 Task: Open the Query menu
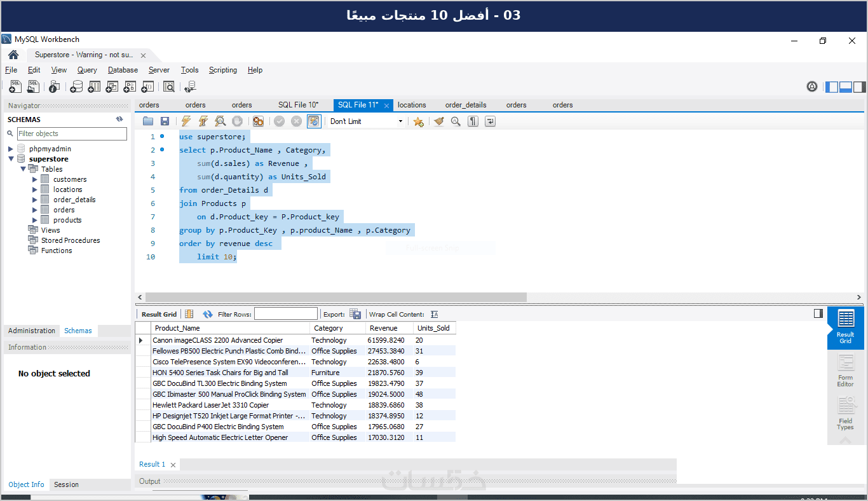87,70
